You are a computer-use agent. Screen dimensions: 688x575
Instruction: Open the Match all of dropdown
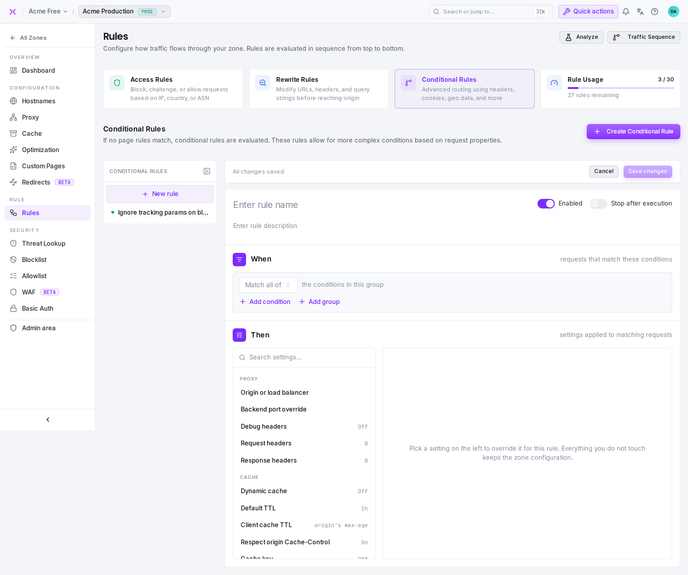point(268,285)
